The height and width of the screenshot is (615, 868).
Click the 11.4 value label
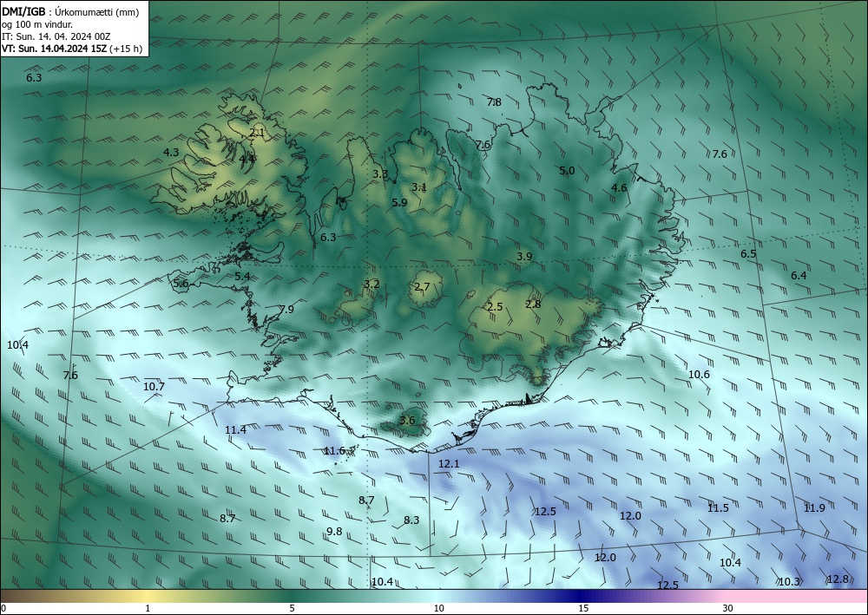point(235,429)
